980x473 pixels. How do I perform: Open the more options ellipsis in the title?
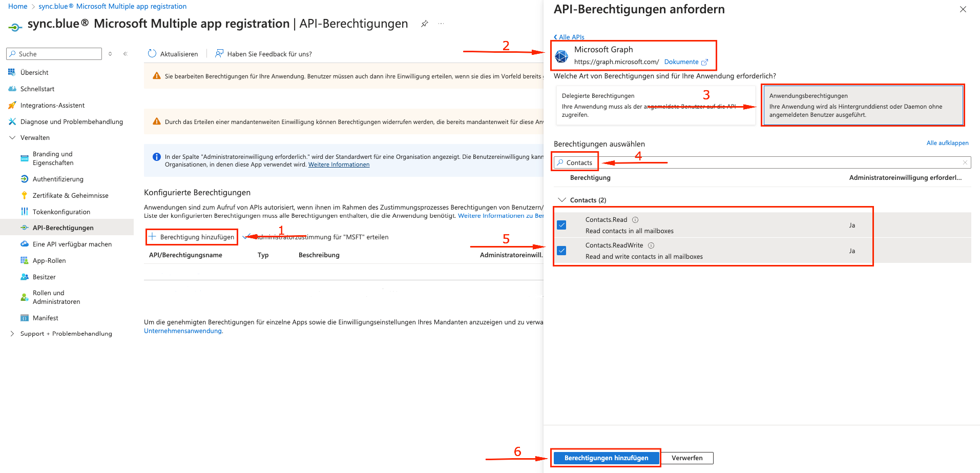click(x=441, y=24)
